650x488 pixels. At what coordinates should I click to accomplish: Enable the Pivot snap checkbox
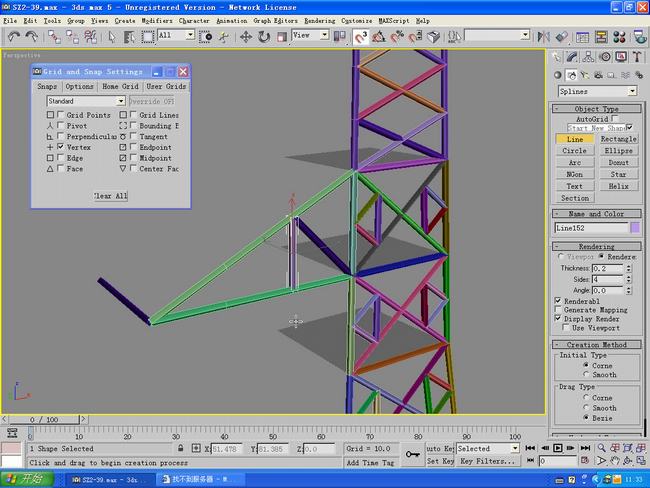[61, 125]
